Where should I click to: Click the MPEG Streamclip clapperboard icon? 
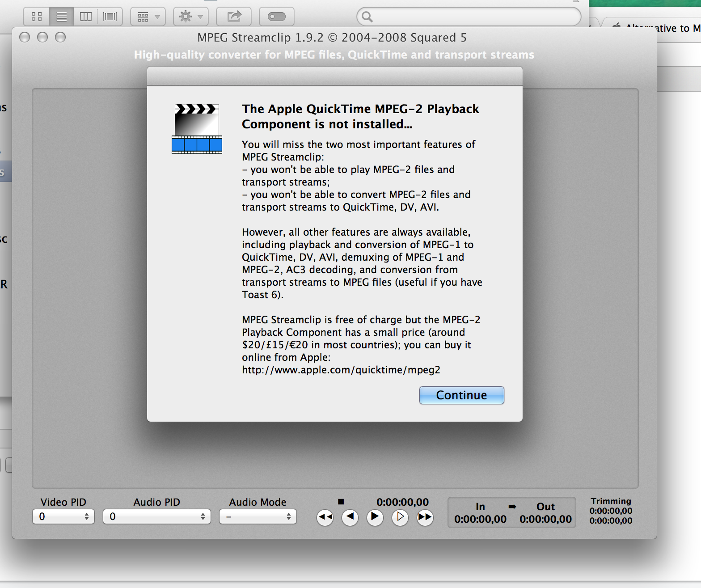[197, 129]
